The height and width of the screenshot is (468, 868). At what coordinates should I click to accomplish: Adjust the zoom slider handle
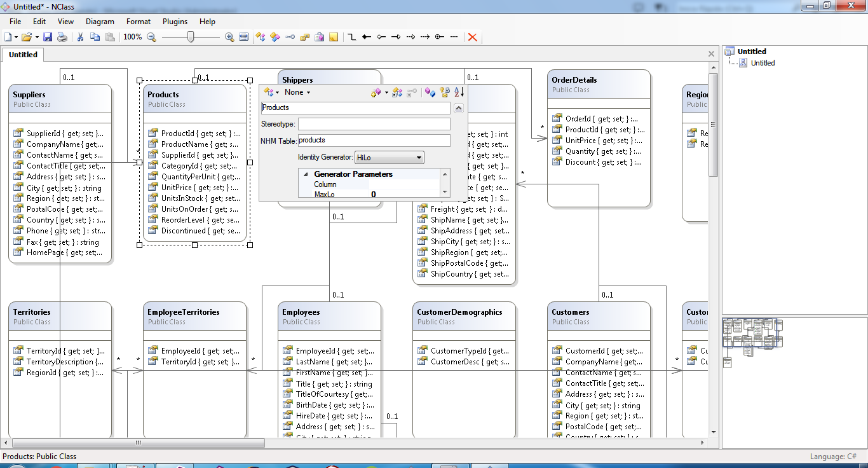191,37
